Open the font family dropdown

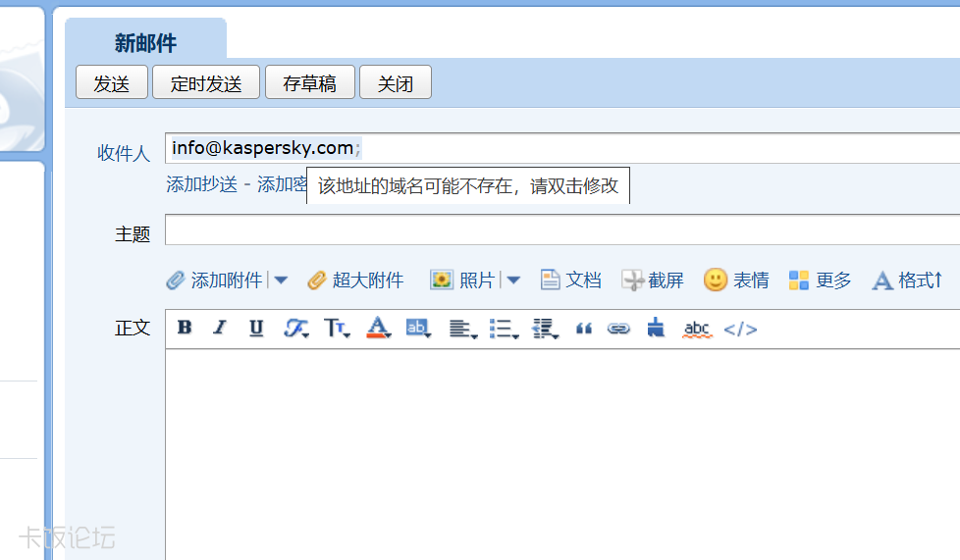296,329
